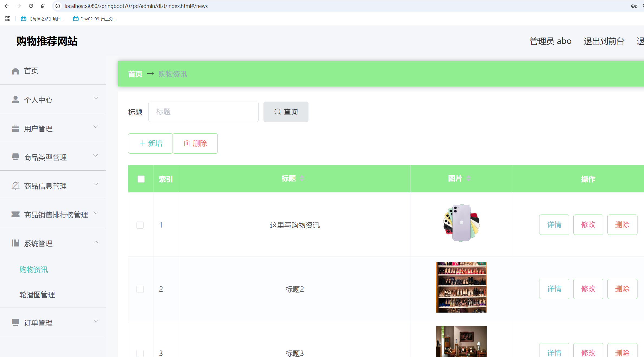The height and width of the screenshot is (357, 644).
Task: Click the storefront icon for 商品类型管理
Action: click(15, 157)
